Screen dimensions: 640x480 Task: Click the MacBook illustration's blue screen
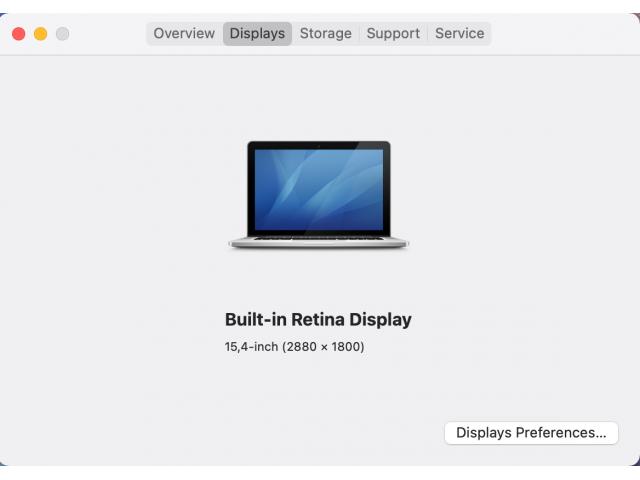319,190
